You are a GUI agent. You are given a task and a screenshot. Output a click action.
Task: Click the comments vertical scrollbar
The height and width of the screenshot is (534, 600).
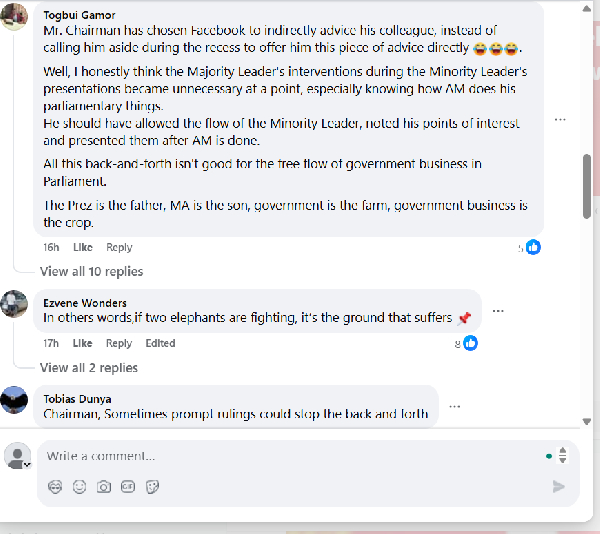pos(587,185)
